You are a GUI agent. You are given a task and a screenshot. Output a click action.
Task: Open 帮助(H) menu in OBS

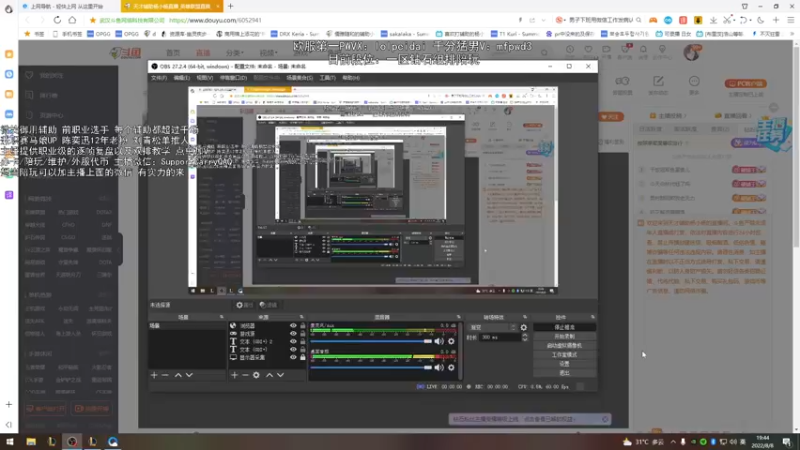click(351, 78)
